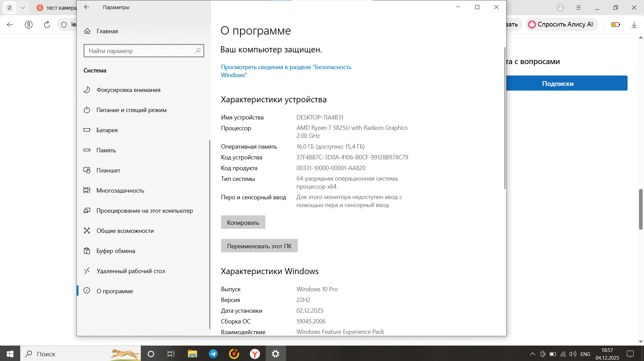Screen dimensions: 644x361
Task: Click the product ID 00331-10000-00001-AA820
Action: pos(331,168)
